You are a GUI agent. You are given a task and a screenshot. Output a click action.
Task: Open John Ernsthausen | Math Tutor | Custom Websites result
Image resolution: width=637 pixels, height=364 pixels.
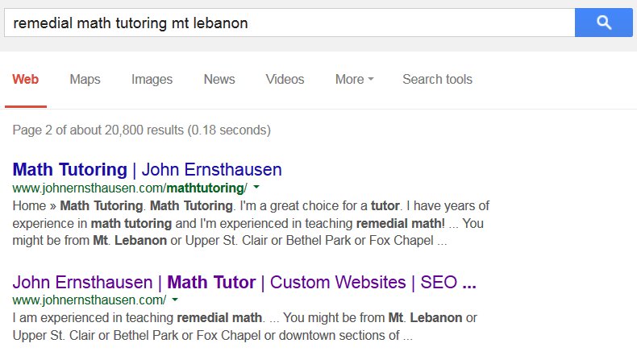244,282
